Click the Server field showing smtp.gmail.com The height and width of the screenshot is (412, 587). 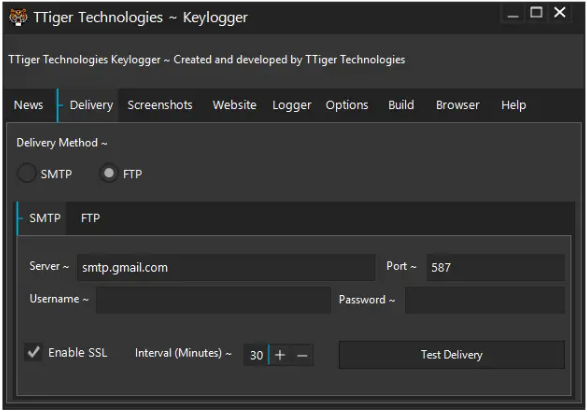click(226, 267)
